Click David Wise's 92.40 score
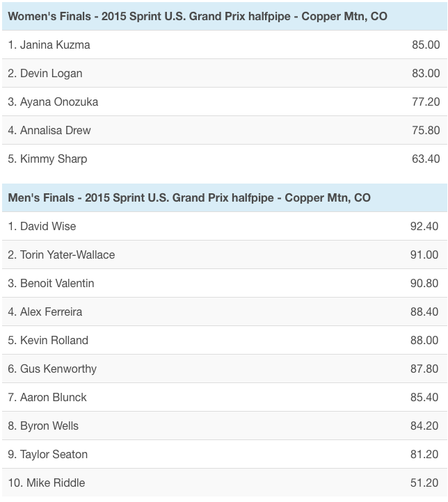This screenshot has height=502, width=448. 424,226
